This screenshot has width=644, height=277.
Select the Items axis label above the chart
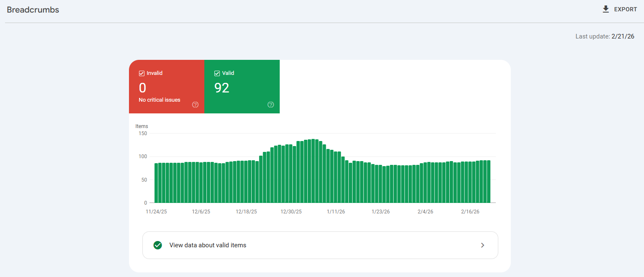[142, 126]
